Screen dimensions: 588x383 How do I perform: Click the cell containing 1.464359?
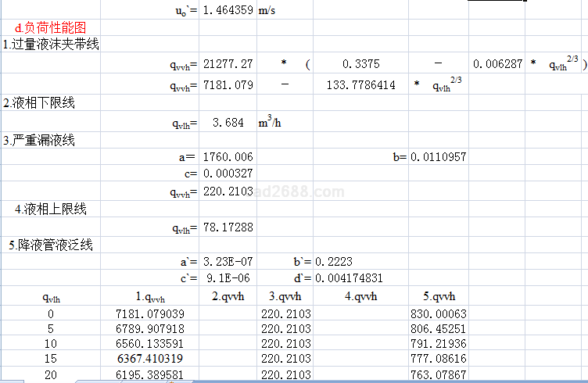(x=228, y=10)
